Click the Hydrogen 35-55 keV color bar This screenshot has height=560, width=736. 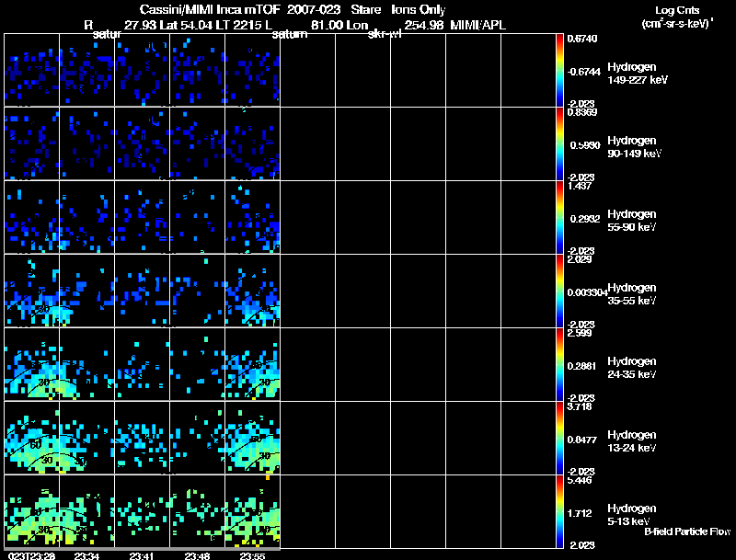click(x=559, y=291)
